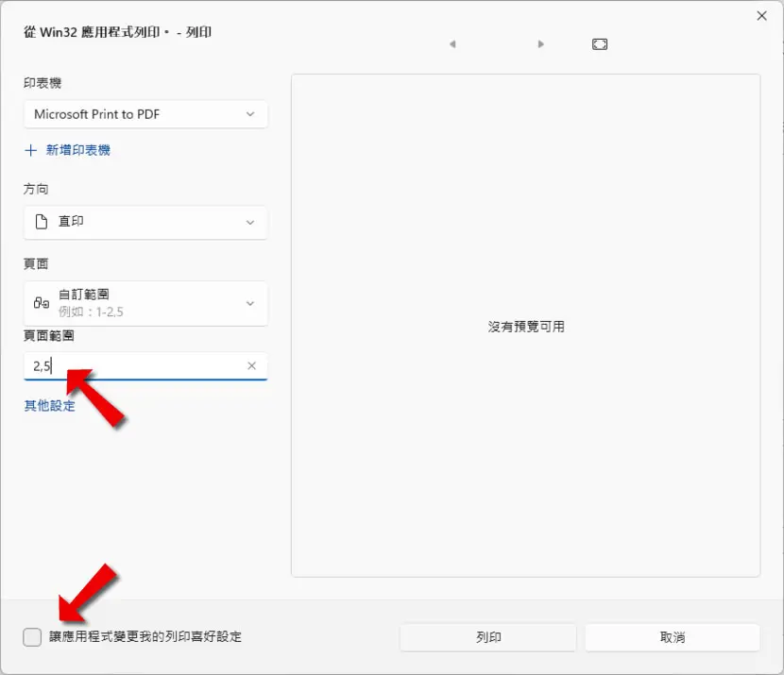
Task: Expand the 直印 orientation dropdown
Action: [x=145, y=223]
